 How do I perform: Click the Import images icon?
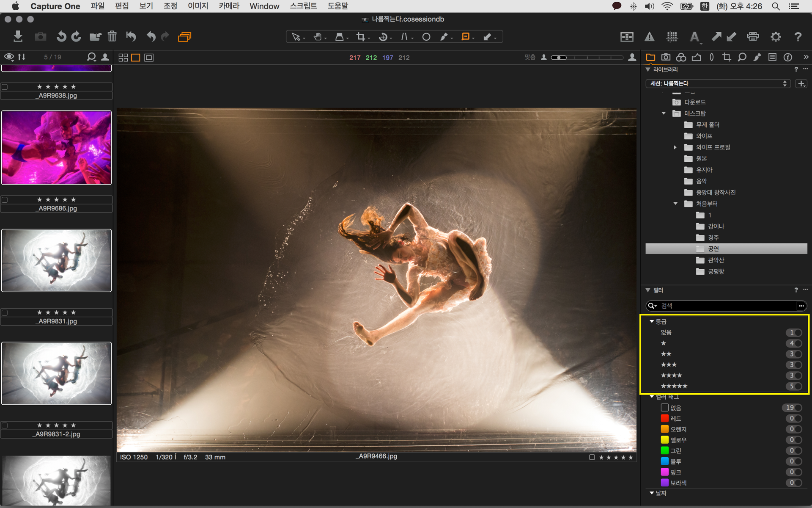(x=18, y=37)
